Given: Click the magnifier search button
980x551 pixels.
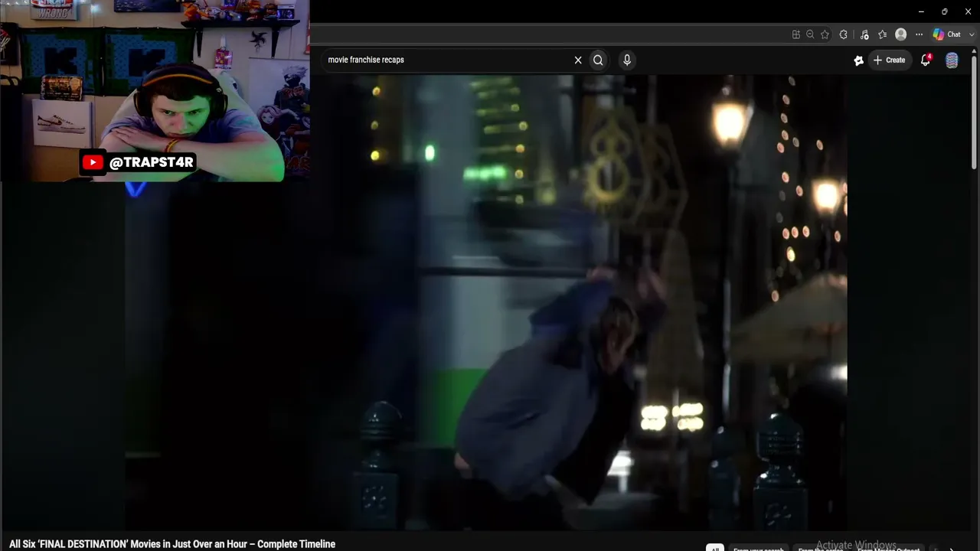Looking at the screenshot, I should (x=598, y=60).
